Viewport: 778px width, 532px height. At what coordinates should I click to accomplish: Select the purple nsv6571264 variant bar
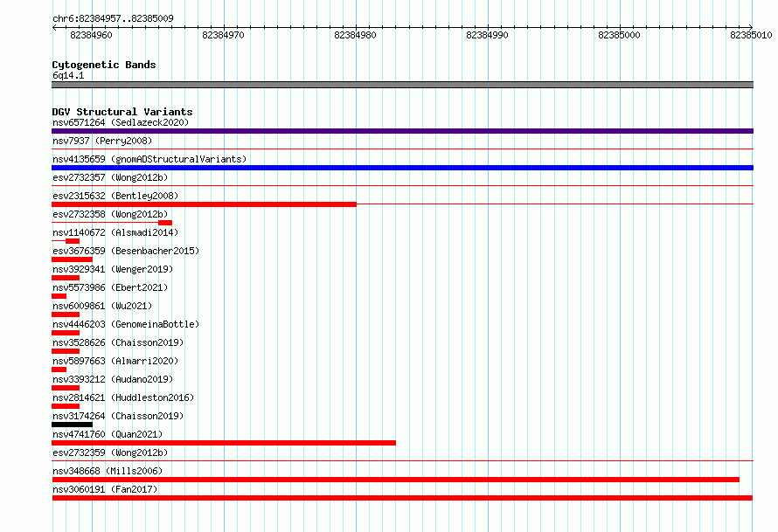click(402, 131)
